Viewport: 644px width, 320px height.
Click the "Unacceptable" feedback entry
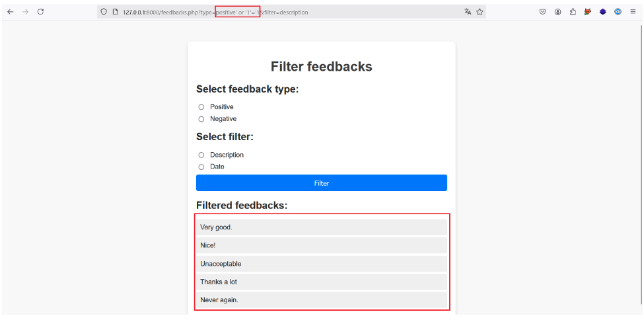322,264
